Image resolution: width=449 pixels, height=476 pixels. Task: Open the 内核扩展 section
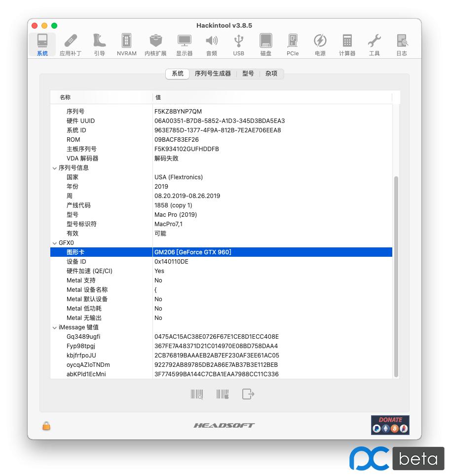pyautogui.click(x=155, y=44)
